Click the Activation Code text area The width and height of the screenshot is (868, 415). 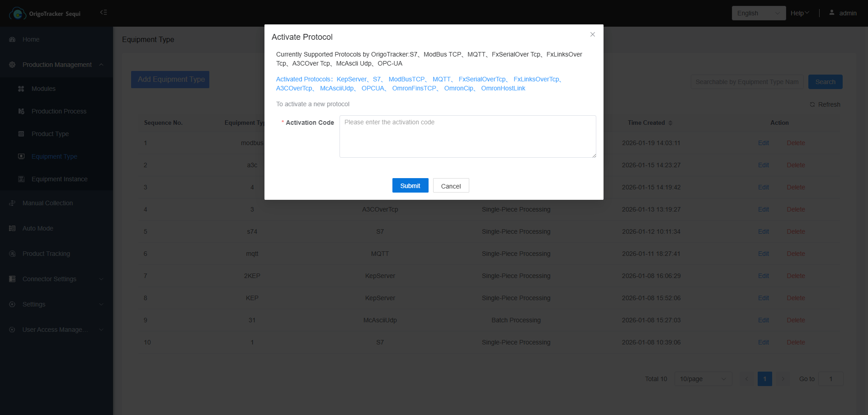click(x=467, y=136)
